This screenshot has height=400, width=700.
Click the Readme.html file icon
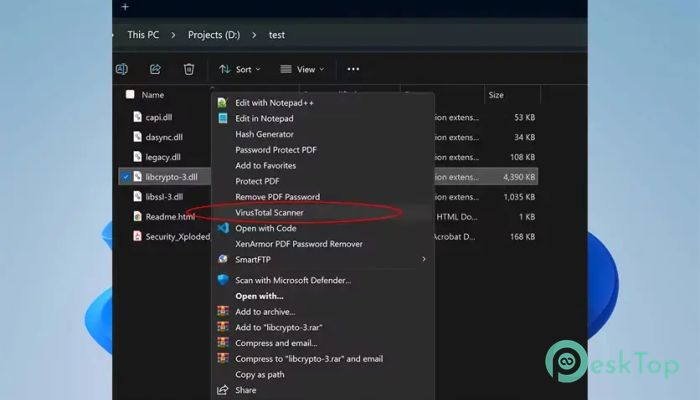pyautogui.click(x=138, y=216)
